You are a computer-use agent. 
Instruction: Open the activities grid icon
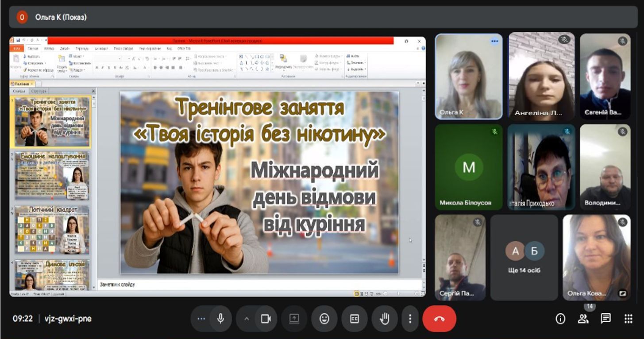(x=628, y=319)
